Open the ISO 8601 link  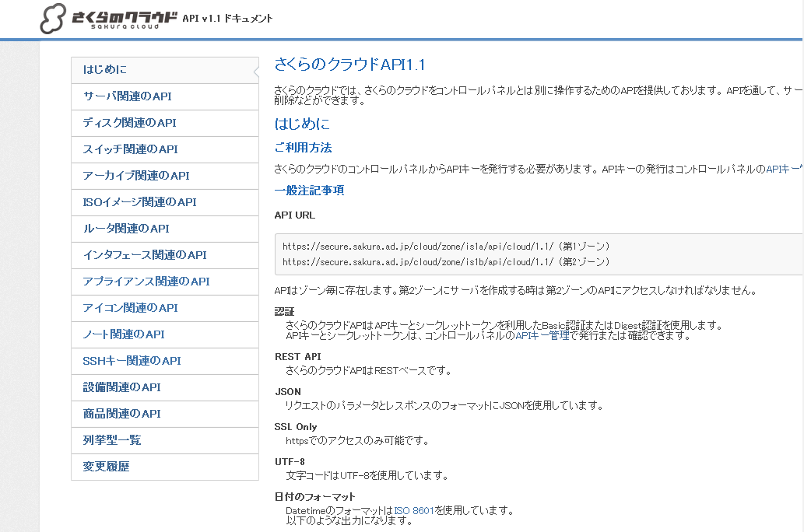[413, 511]
